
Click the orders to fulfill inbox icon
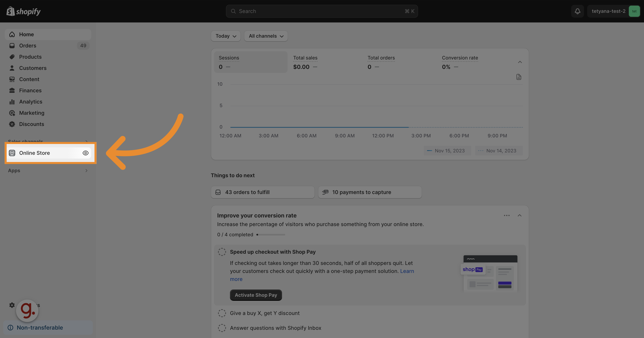[218, 192]
